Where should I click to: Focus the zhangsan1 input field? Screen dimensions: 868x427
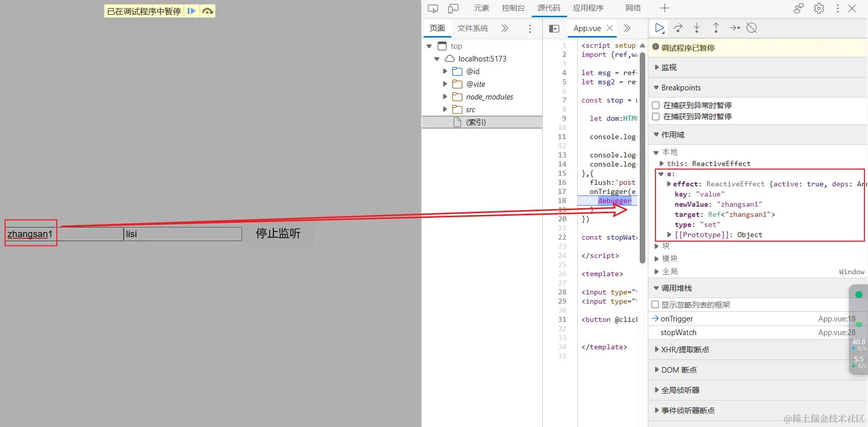click(x=64, y=234)
